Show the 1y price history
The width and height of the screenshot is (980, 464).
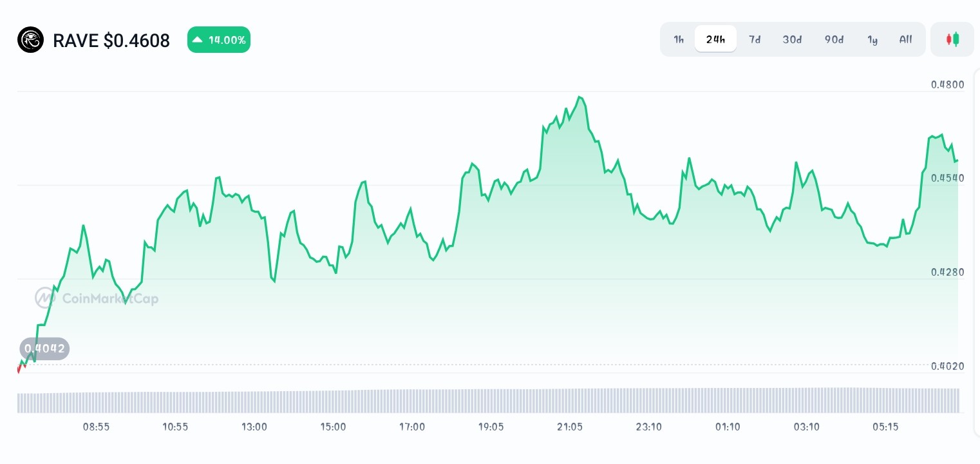pyautogui.click(x=872, y=39)
